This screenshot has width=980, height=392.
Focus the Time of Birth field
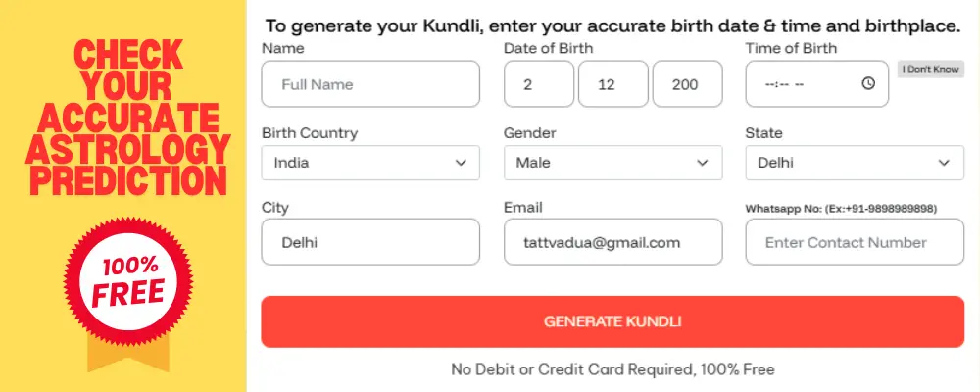pyautogui.click(x=804, y=84)
